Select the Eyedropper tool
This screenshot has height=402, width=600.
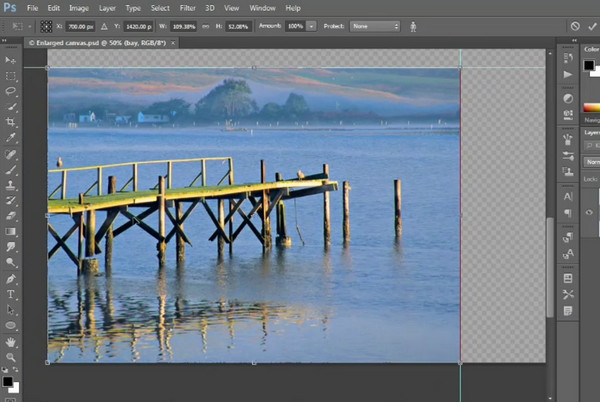tap(12, 138)
